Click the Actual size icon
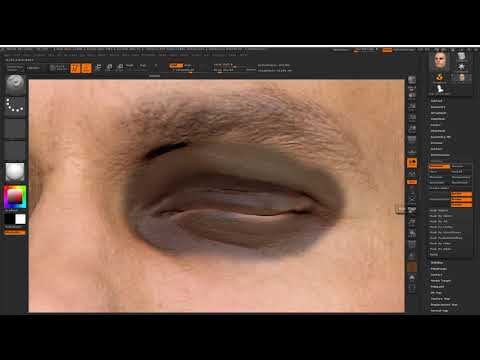480x360 pixels. click(x=412, y=117)
